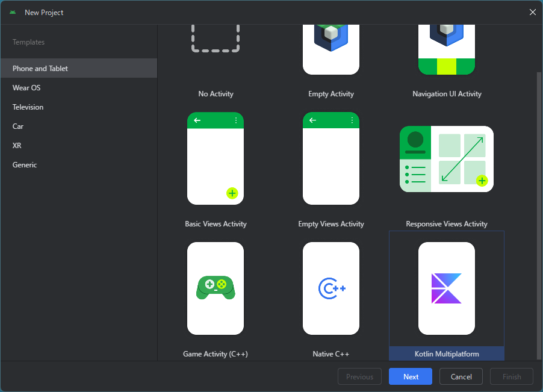The height and width of the screenshot is (392, 543).
Task: Click the "Responsive Views Activity" label
Action: pos(447,224)
